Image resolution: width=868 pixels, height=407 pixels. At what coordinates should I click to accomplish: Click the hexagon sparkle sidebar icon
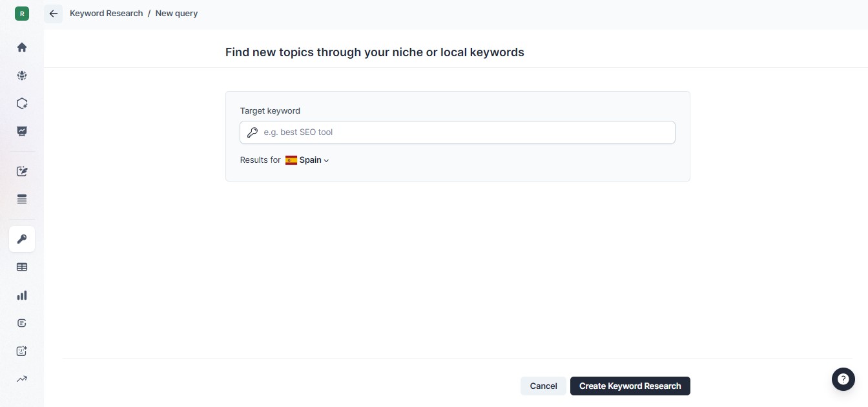pos(22,103)
